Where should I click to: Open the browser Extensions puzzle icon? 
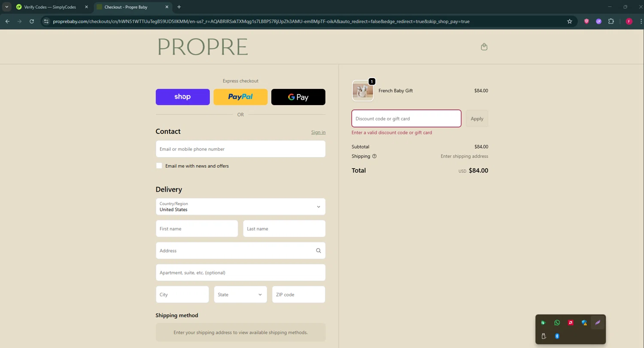point(611,21)
